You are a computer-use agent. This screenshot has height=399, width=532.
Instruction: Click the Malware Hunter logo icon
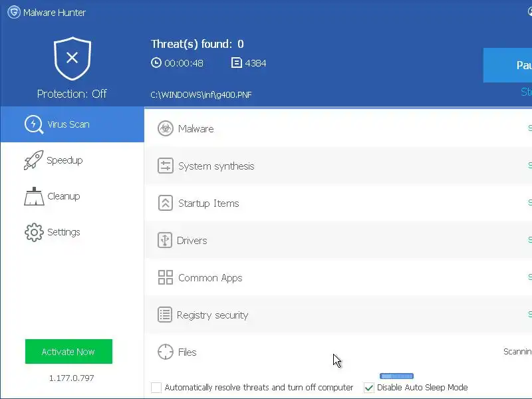[14, 13]
